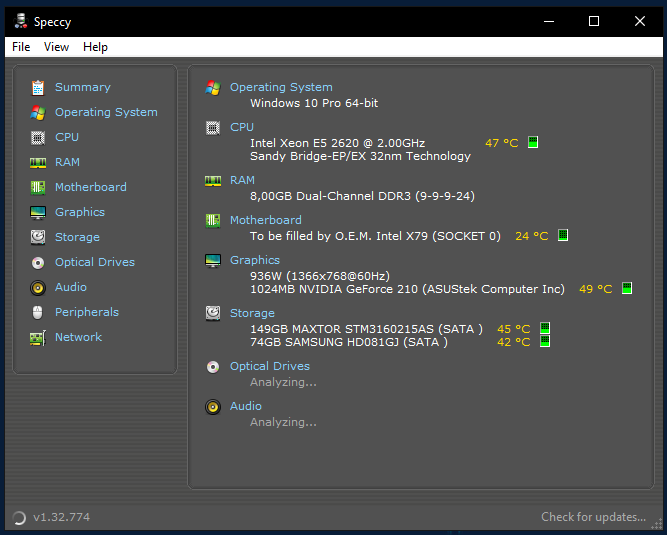The height and width of the screenshot is (535, 667).
Task: Click the RAM stick icon in sidebar
Action: pos(38,162)
